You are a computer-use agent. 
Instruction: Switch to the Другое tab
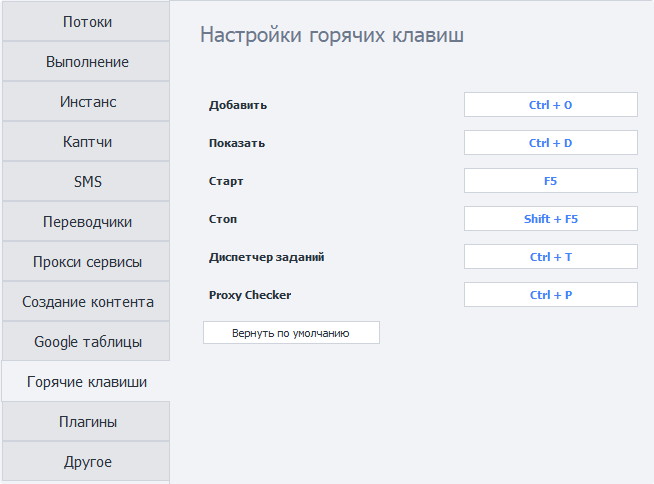pyautogui.click(x=86, y=462)
